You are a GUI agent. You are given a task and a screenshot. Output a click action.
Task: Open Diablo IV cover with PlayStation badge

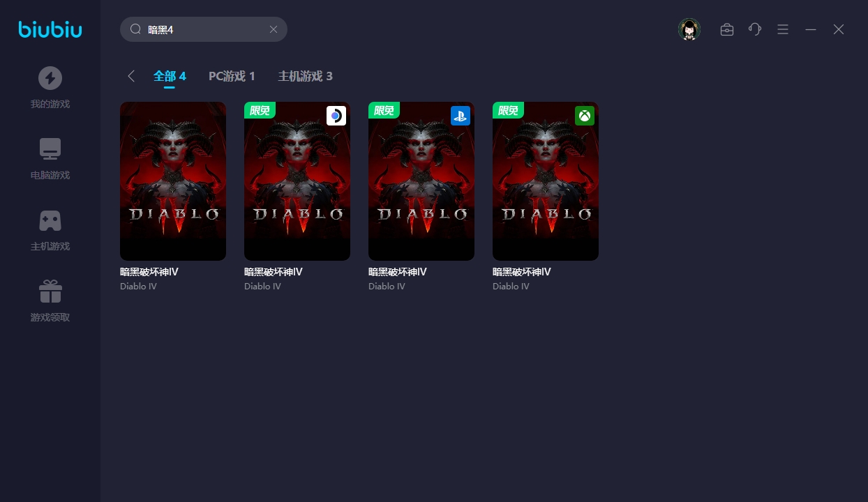(421, 181)
